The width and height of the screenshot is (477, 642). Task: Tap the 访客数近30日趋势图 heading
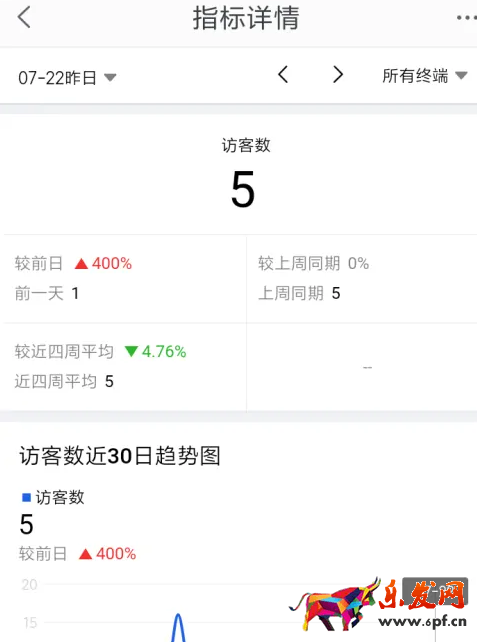(x=120, y=455)
